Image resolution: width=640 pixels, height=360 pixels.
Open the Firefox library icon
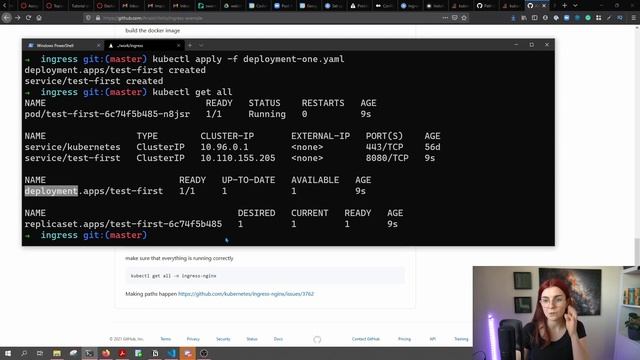pyautogui.click(x=524, y=18)
